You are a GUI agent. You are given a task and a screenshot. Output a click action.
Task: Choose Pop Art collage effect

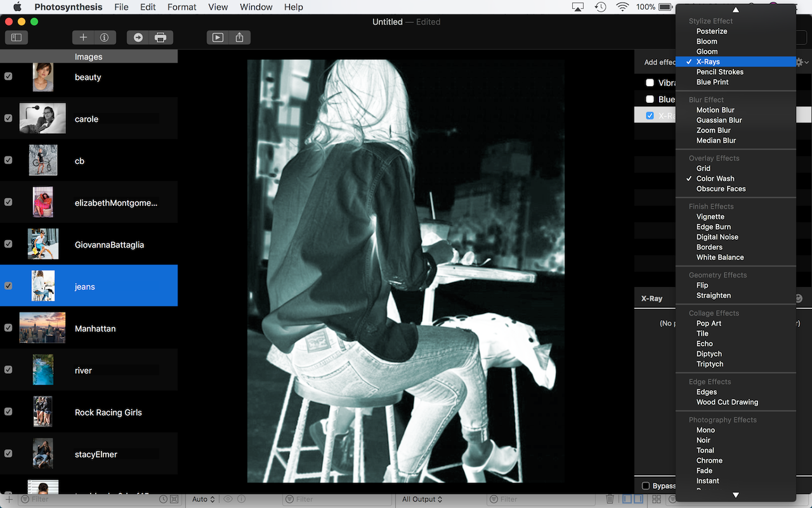(x=736, y=323)
